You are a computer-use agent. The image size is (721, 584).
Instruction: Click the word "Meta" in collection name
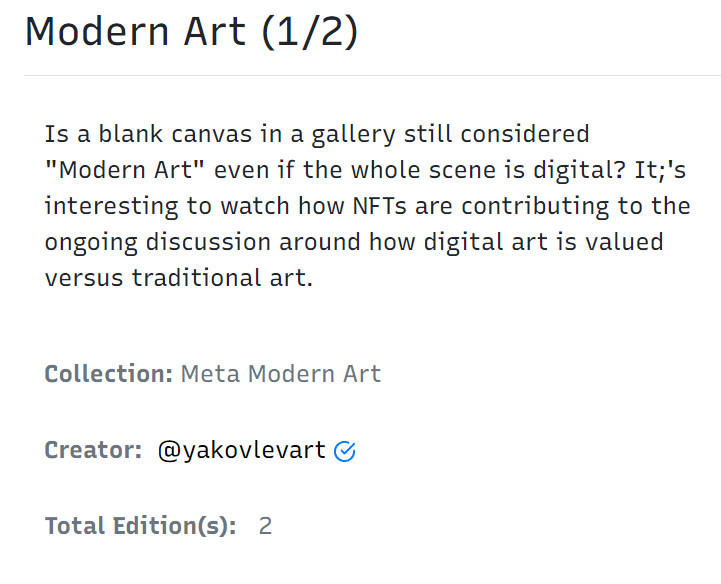point(211,373)
